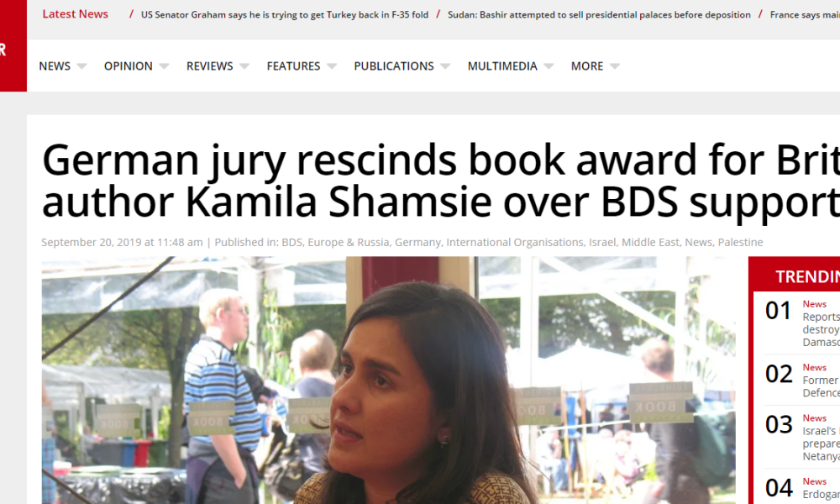Expand the PUBLICATIONS dropdown arrow
Screen dimensions: 840x504
pyautogui.click(x=445, y=66)
